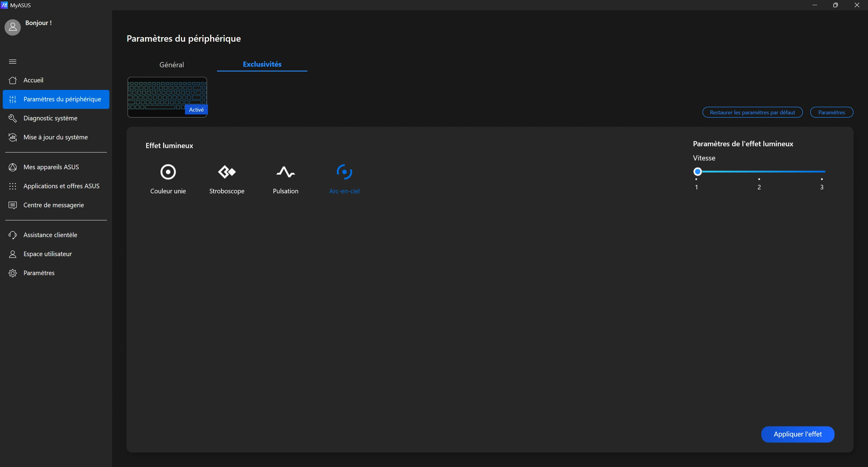The image size is (868, 467).
Task: Click the sidebar Paramètres gear icon
Action: 12,273
